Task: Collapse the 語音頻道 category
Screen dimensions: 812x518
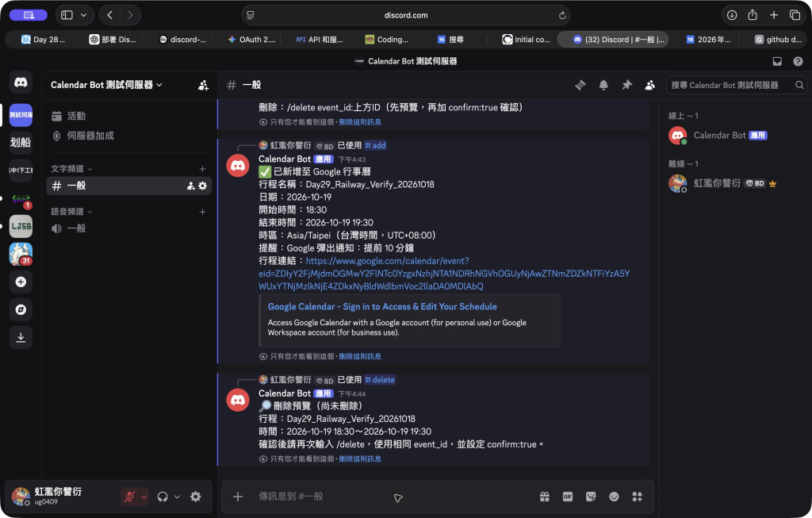Action: click(x=71, y=212)
